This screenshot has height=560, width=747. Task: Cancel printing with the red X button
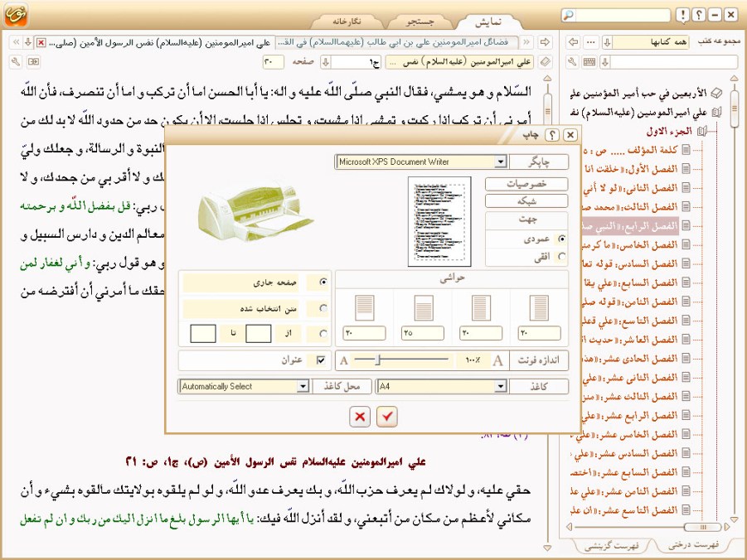[360, 417]
